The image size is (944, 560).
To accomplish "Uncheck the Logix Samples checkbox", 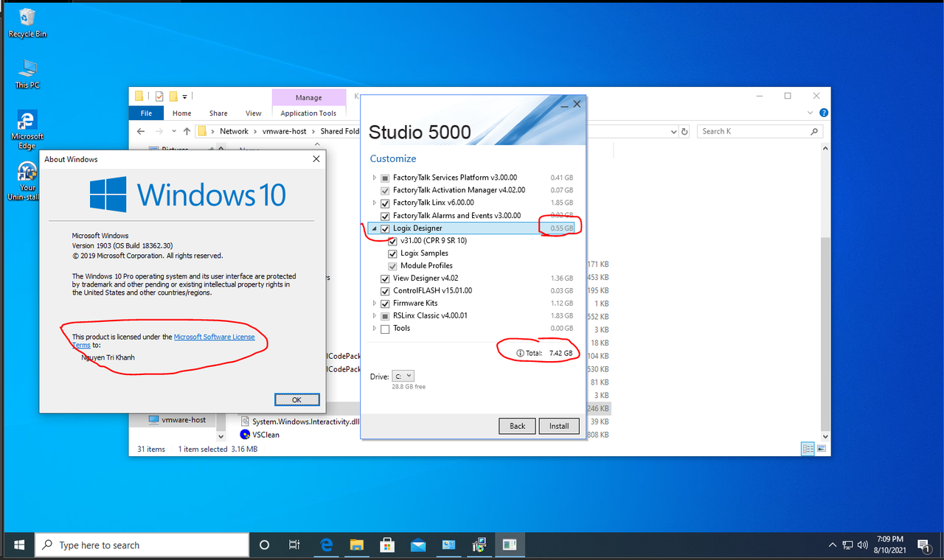I will (393, 253).
